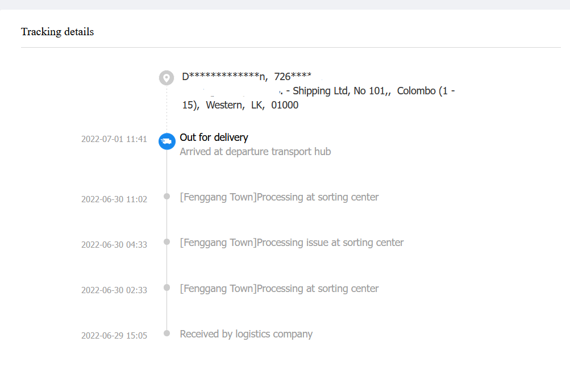Click the 2022-06-30 02:33 timestamp
Screen dimensions: 570x392
[x=114, y=290]
